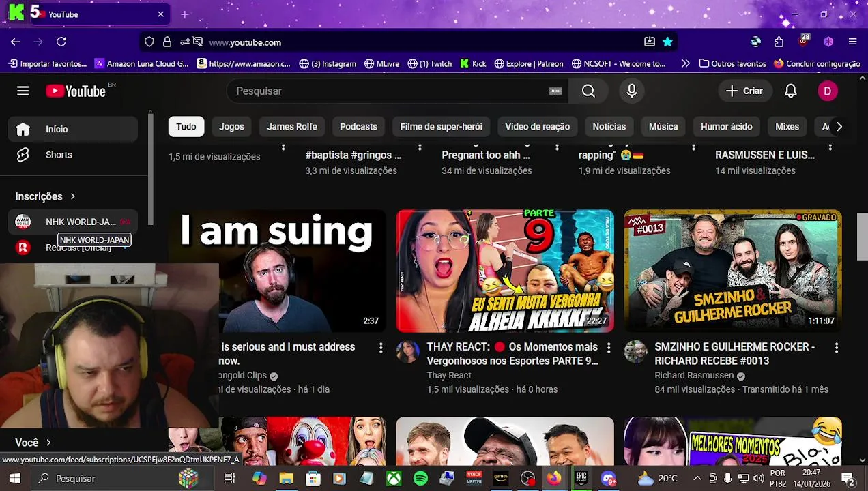Open NHK WORLD-JAPAN subscription

click(x=73, y=222)
